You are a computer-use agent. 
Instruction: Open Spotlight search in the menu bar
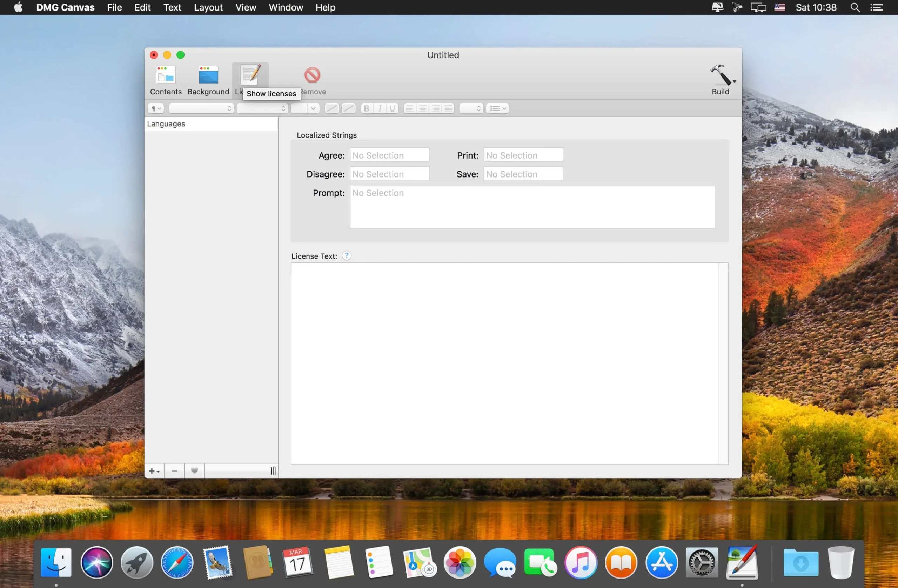tap(855, 7)
